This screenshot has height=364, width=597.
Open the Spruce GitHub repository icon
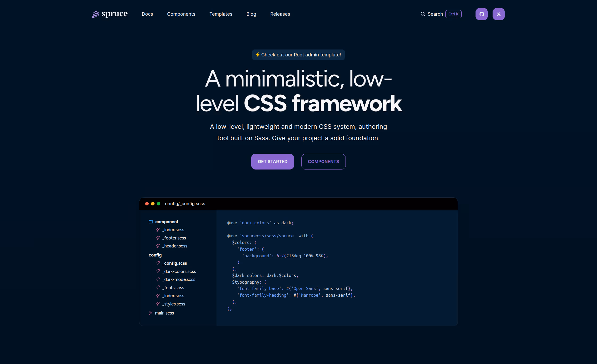[x=481, y=14]
